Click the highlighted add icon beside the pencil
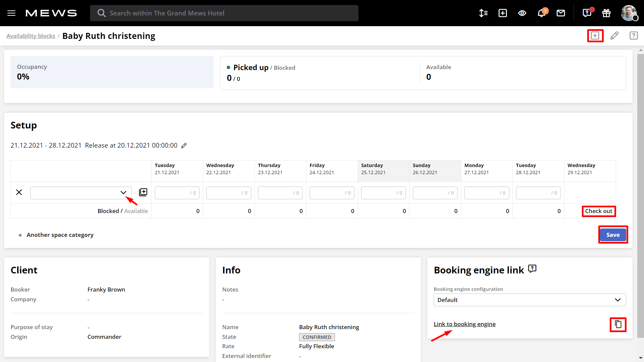The height and width of the screenshot is (362, 644). click(595, 36)
